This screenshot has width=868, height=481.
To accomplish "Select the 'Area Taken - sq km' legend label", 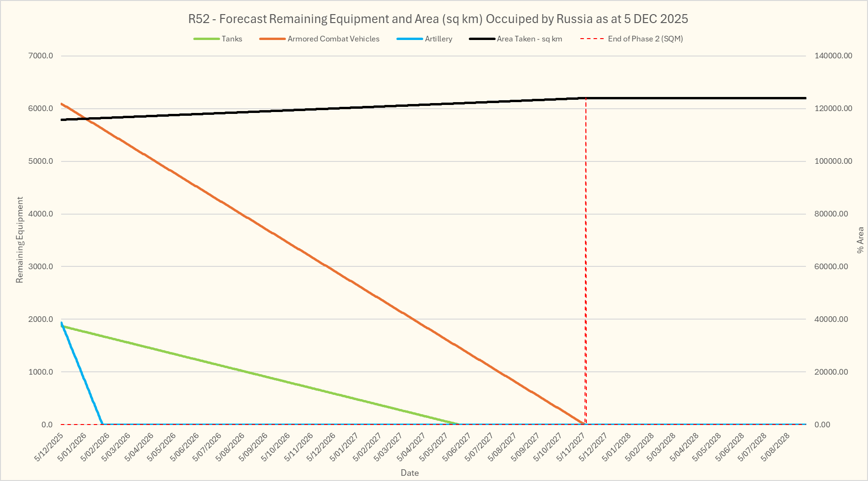I will [x=529, y=39].
